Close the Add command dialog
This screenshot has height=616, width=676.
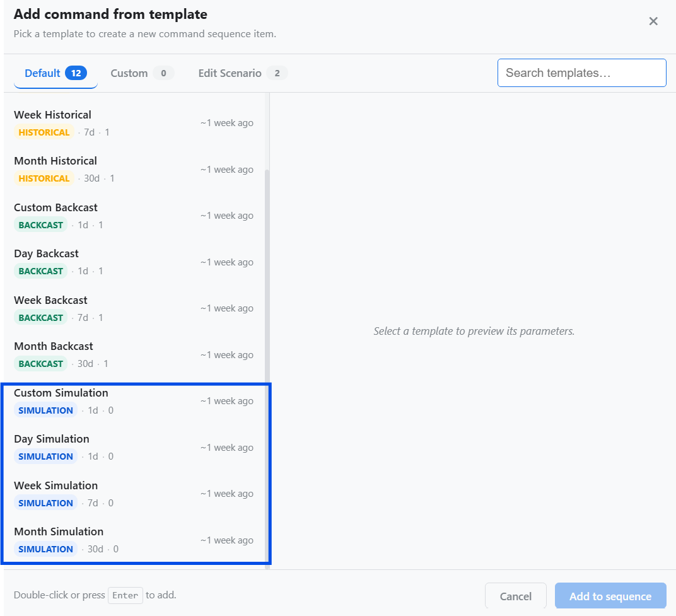[653, 21]
